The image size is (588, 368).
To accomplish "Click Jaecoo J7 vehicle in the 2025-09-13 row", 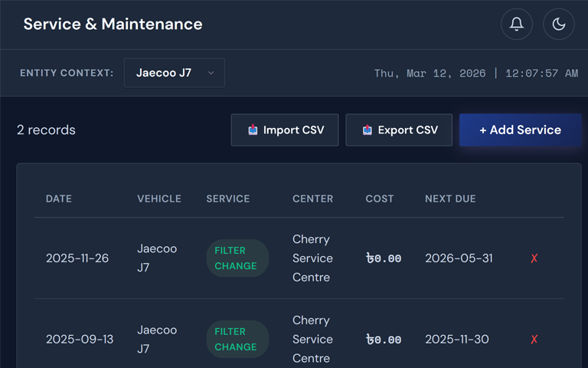I will [x=157, y=340].
